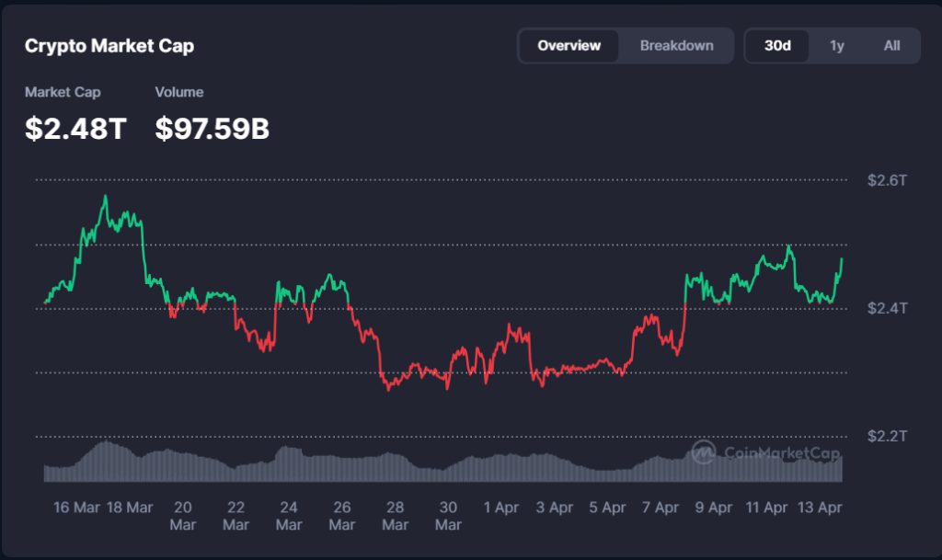Viewport: 942px width, 560px height.
Task: Show the All time range
Action: 891,45
